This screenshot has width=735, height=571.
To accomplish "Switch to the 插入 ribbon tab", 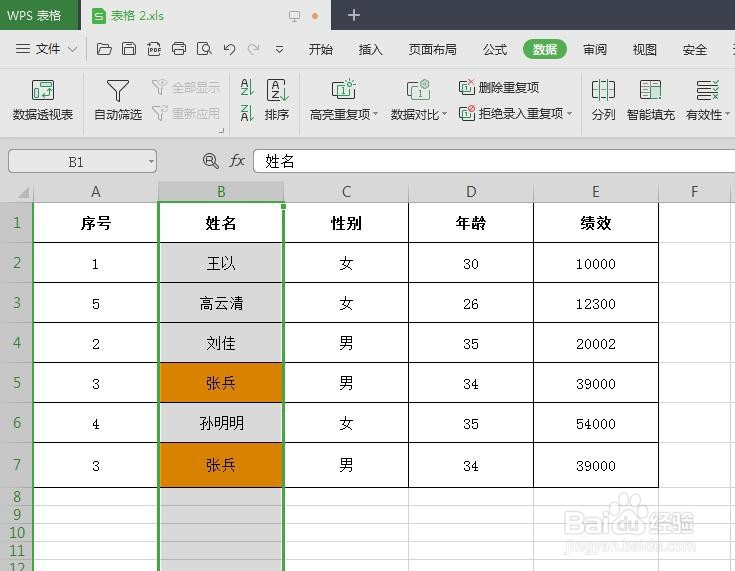I will point(370,49).
